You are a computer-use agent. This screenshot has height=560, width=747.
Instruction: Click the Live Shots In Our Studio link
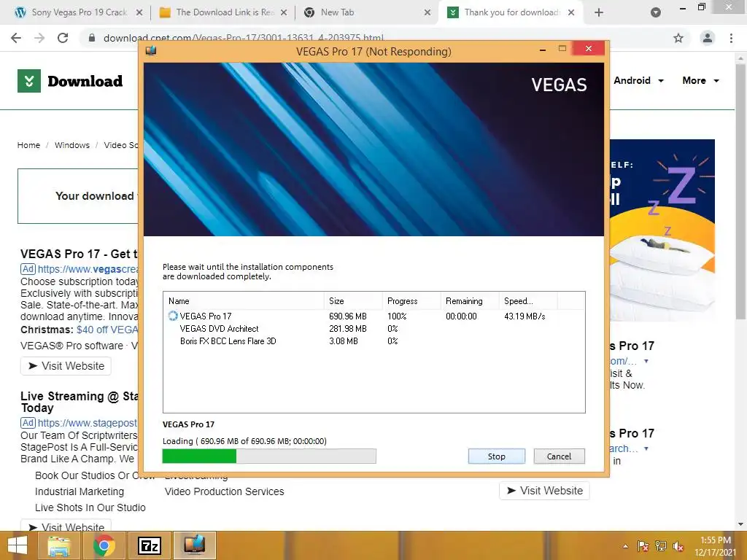(90, 507)
